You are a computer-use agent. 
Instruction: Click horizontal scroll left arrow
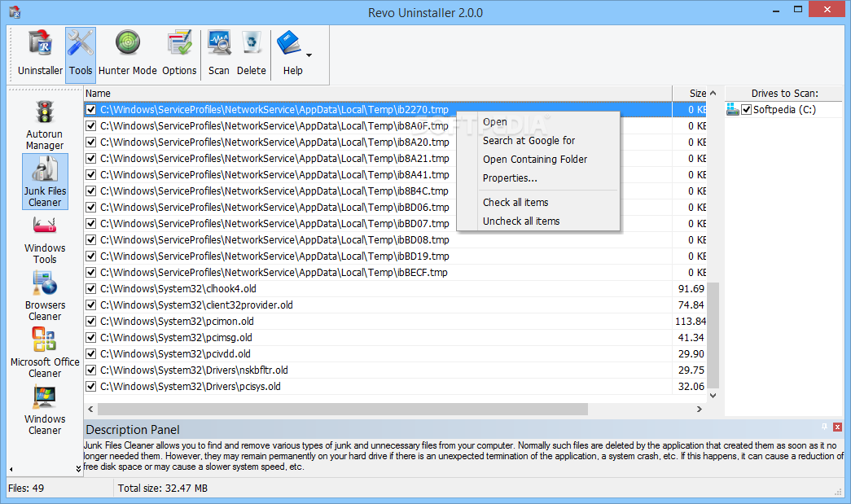pos(90,409)
